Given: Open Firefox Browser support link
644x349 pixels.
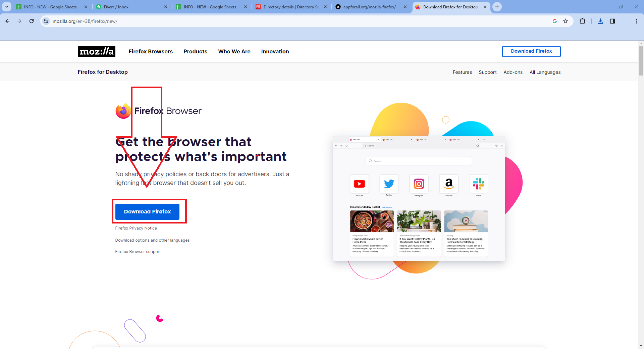Looking at the screenshot, I should (138, 252).
